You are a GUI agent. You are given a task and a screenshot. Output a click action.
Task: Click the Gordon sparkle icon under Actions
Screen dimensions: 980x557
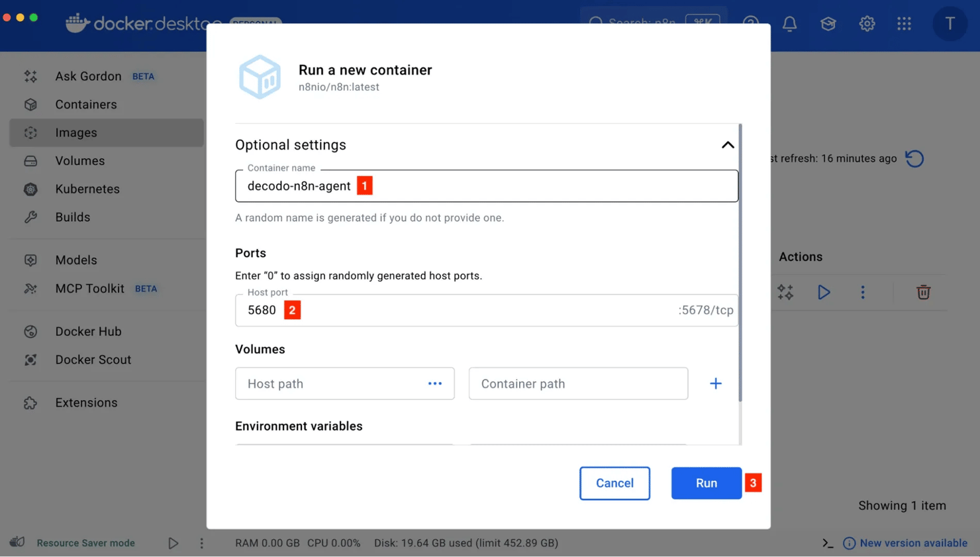(785, 292)
